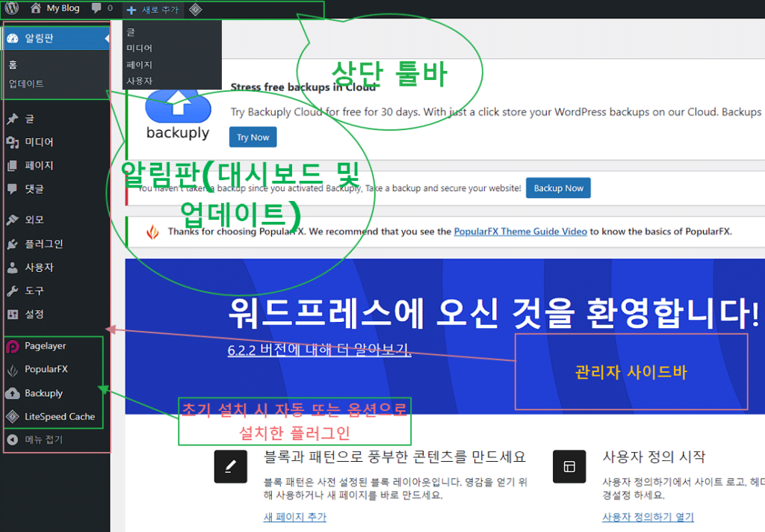Image resolution: width=765 pixels, height=532 pixels.
Task: Click the 새 페이지 추가 link
Action: (x=294, y=517)
